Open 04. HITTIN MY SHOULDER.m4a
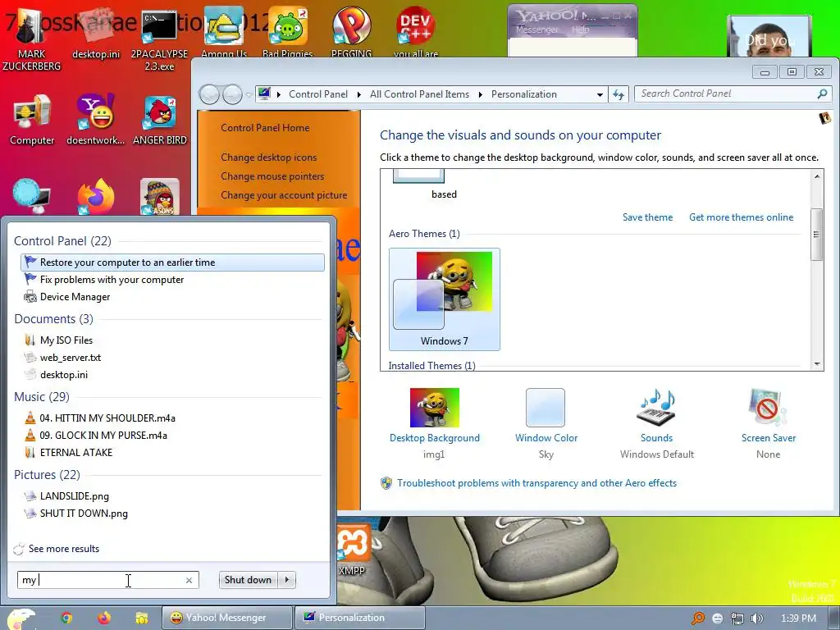840x630 pixels. pos(172,418)
